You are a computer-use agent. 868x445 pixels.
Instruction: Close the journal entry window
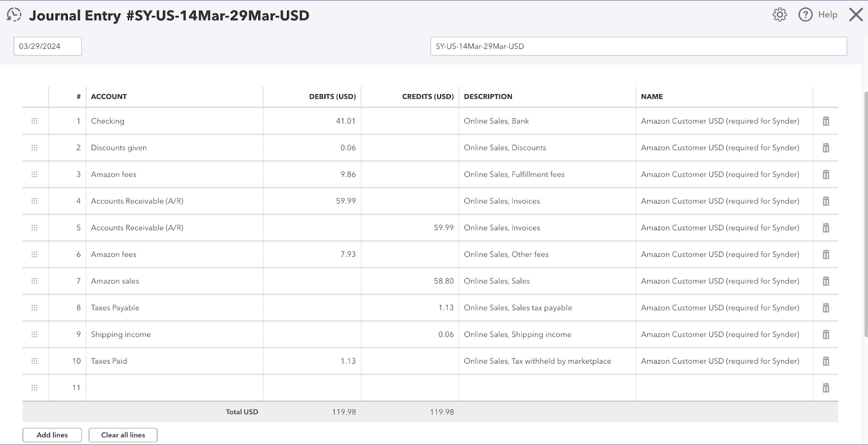[x=856, y=15]
